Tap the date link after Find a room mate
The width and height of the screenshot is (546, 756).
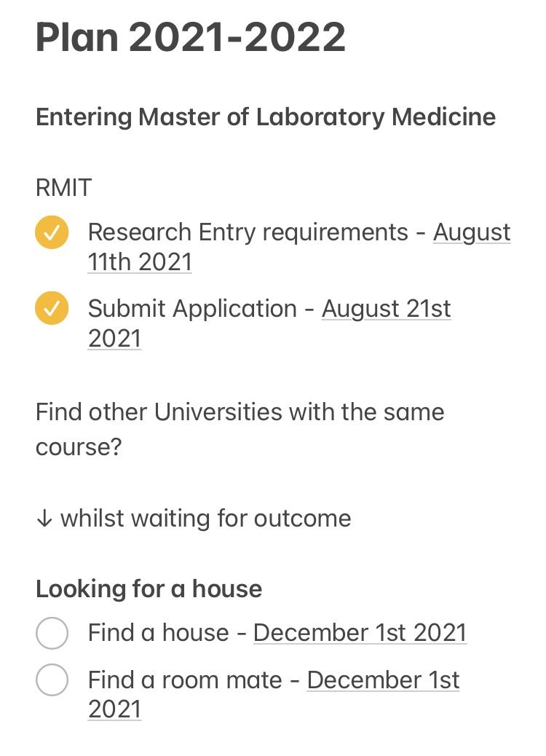point(383,680)
